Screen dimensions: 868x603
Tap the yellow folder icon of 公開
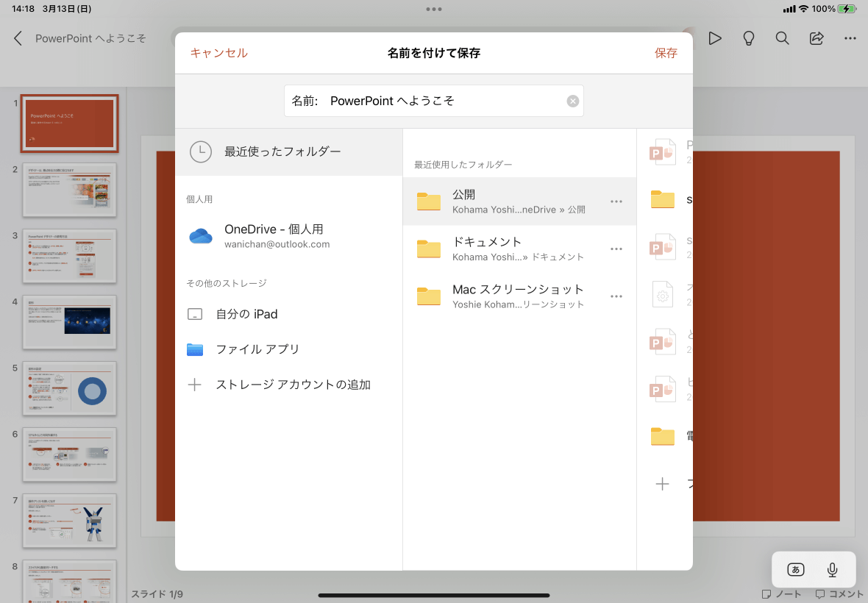(428, 201)
